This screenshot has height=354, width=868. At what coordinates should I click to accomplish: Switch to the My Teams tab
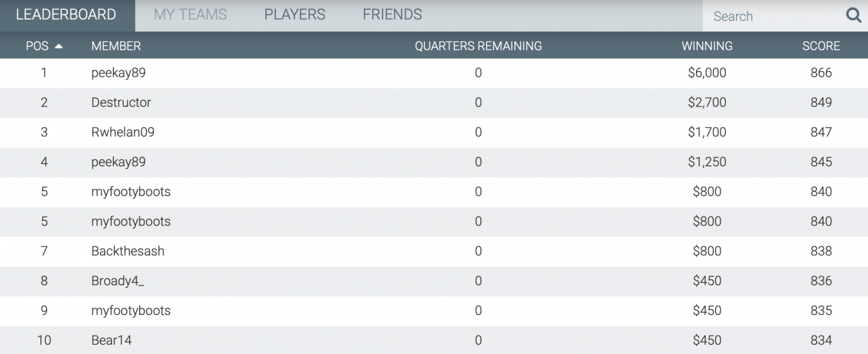(190, 15)
